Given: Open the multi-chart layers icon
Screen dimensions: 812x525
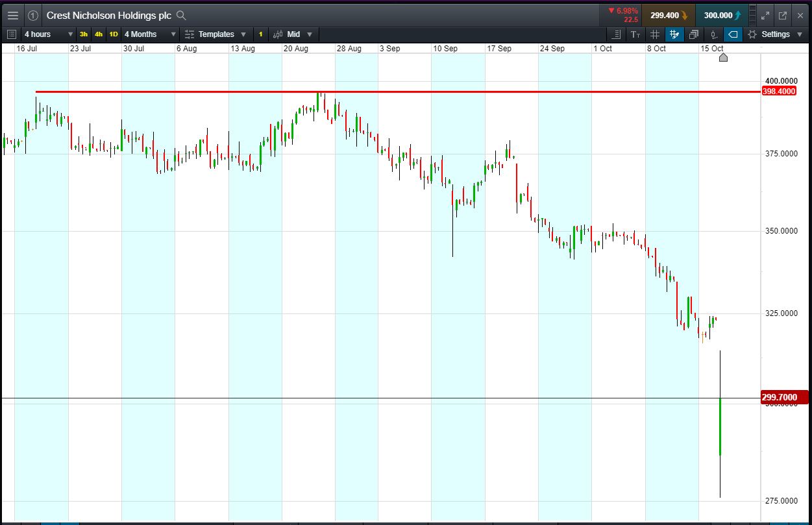Looking at the screenshot, I should point(694,34).
